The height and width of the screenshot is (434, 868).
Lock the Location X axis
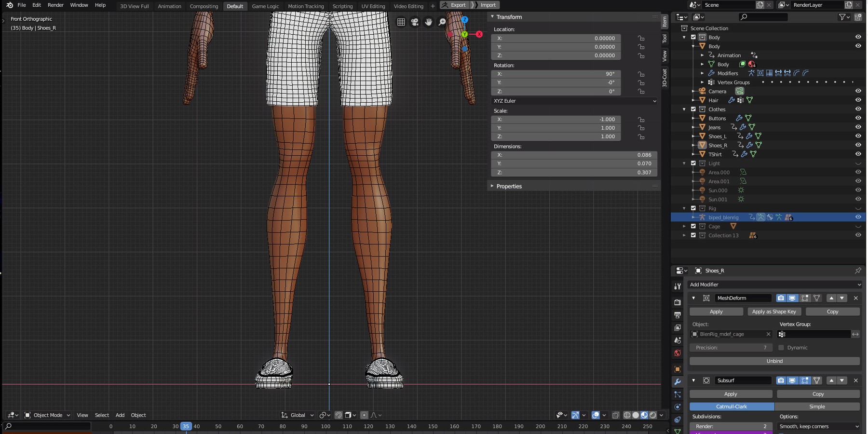tap(641, 38)
